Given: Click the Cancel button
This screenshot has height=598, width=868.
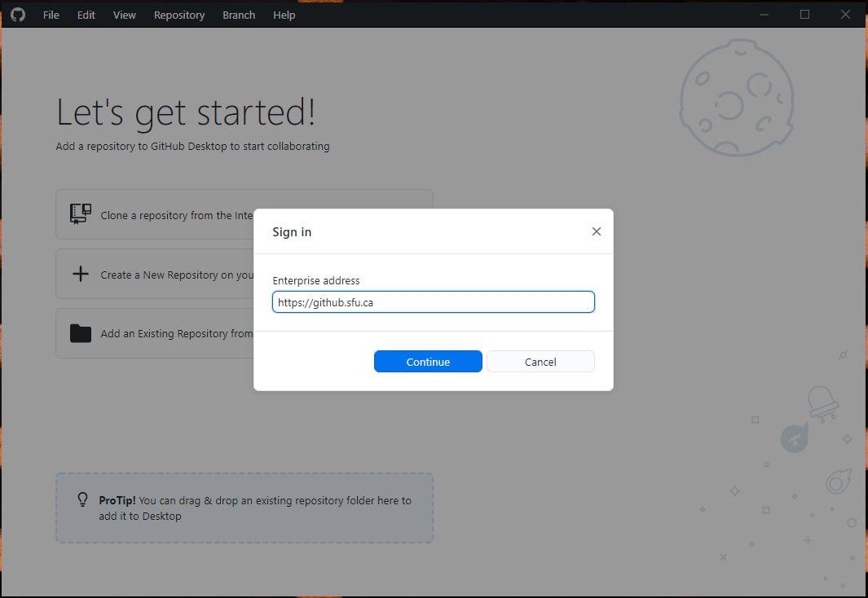Looking at the screenshot, I should 540,361.
